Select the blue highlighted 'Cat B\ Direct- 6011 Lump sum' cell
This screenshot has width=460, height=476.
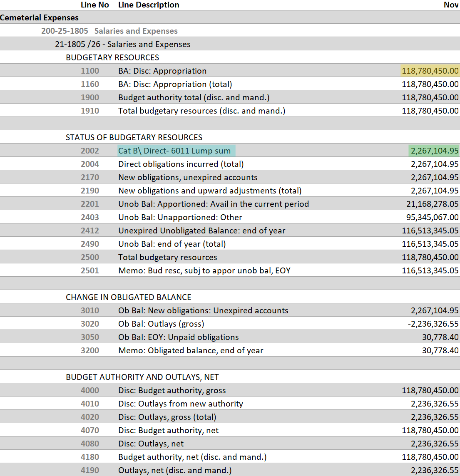175,151
